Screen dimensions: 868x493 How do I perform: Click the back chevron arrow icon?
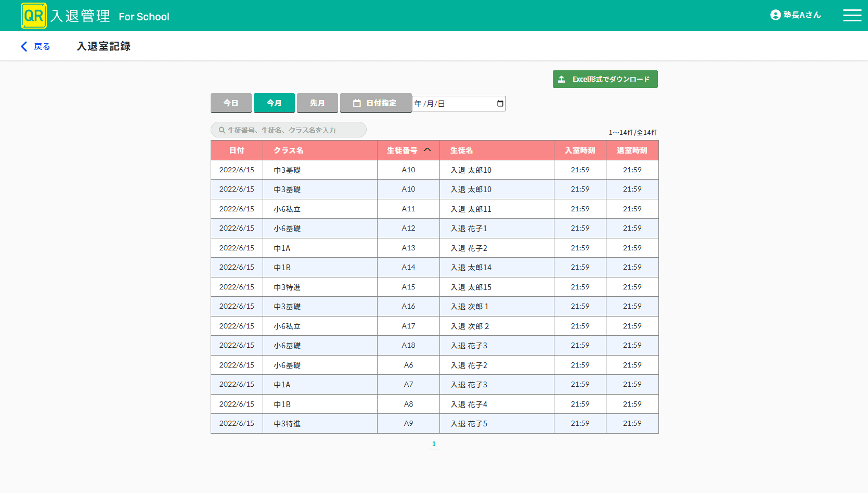point(24,46)
